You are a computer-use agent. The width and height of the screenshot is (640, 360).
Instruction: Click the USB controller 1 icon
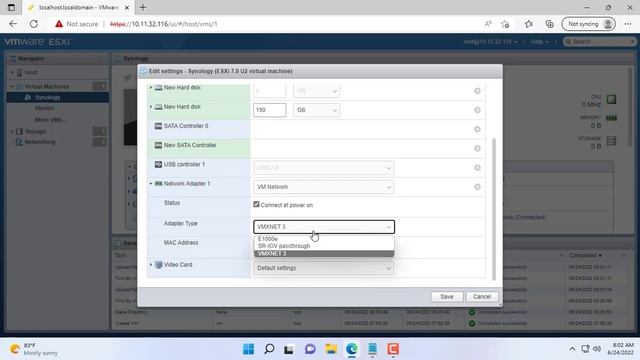point(158,164)
